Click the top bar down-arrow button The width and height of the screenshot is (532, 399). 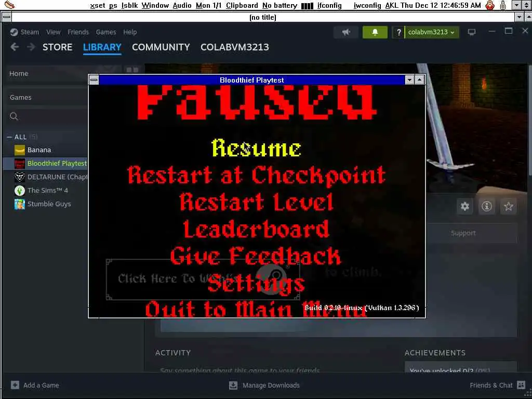click(x=516, y=5)
